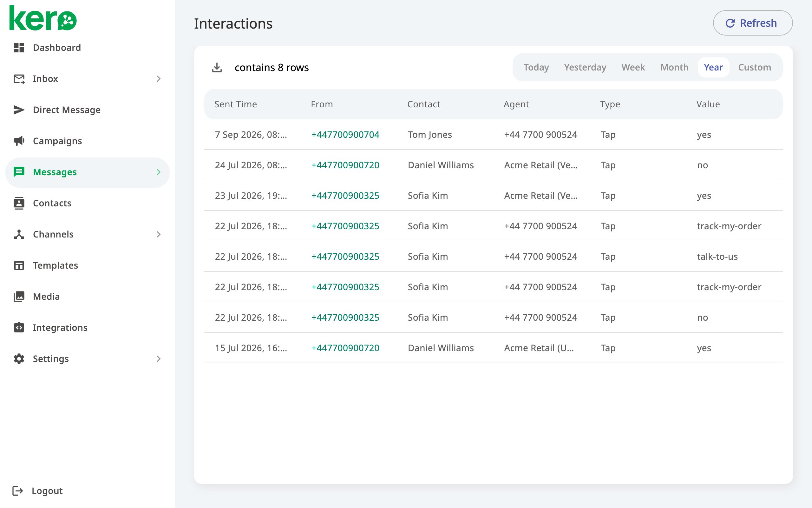Open the Custom date range
Viewport: 812px width, 508px height.
click(x=755, y=68)
